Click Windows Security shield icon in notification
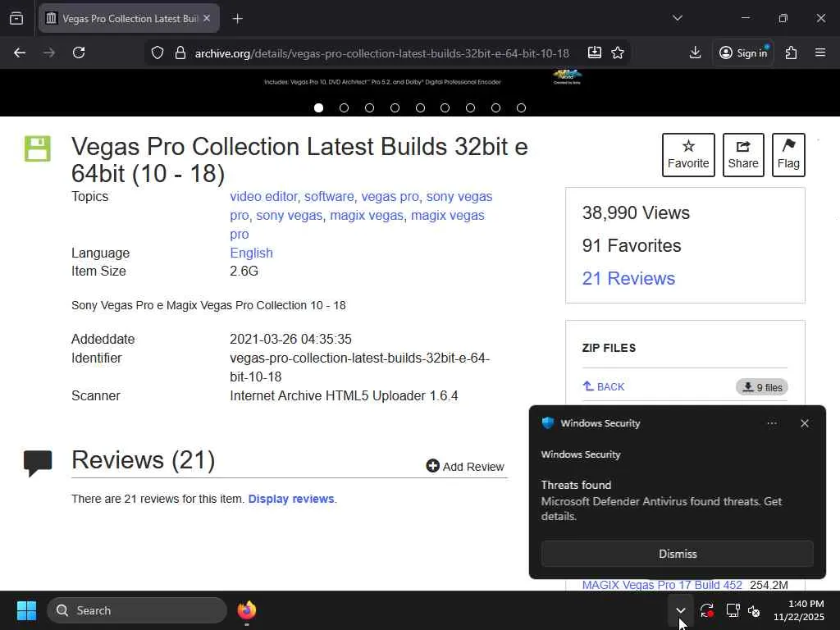 coord(547,422)
